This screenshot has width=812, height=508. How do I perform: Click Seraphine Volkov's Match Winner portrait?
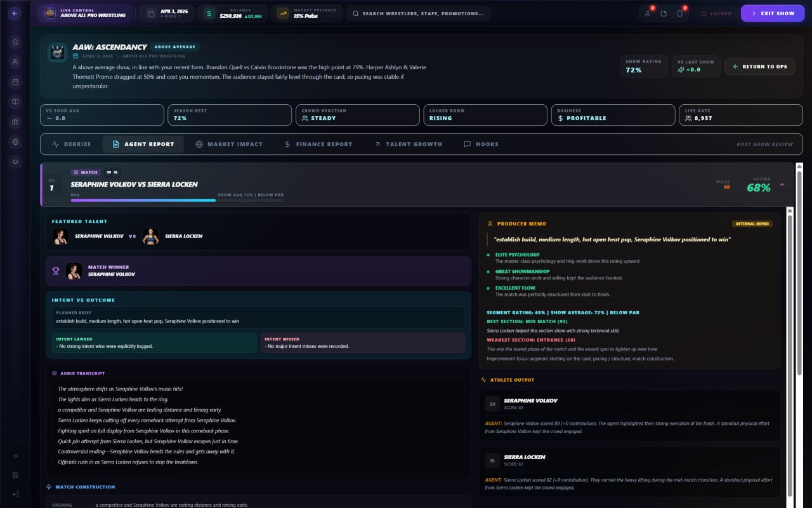coord(74,271)
